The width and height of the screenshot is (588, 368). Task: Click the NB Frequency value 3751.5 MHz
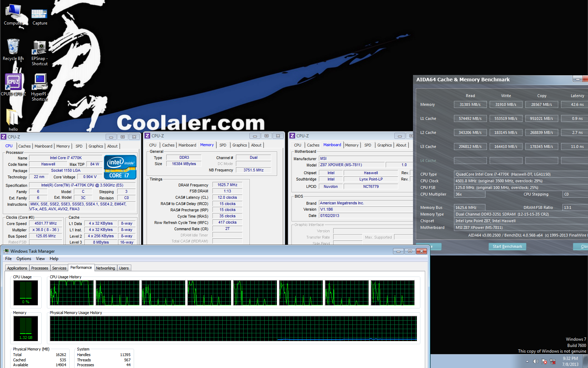(x=253, y=170)
